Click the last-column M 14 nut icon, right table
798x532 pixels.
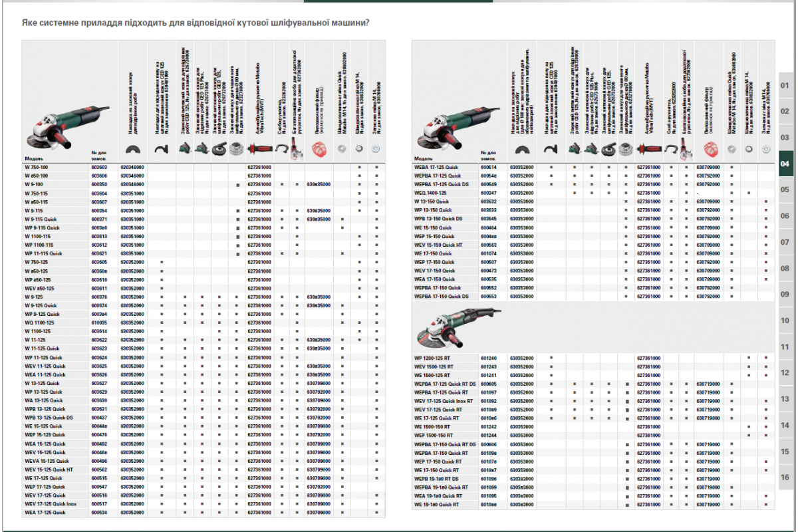[765, 150]
